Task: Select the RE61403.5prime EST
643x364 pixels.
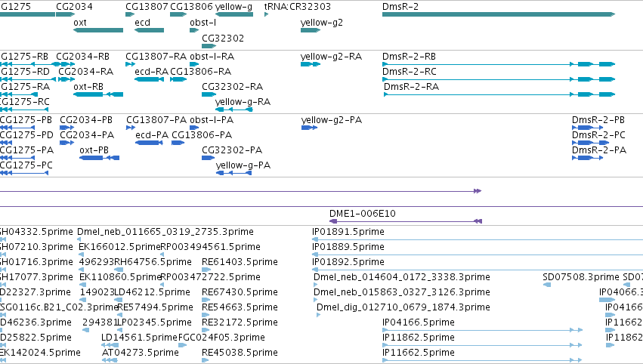Action: 206,270
